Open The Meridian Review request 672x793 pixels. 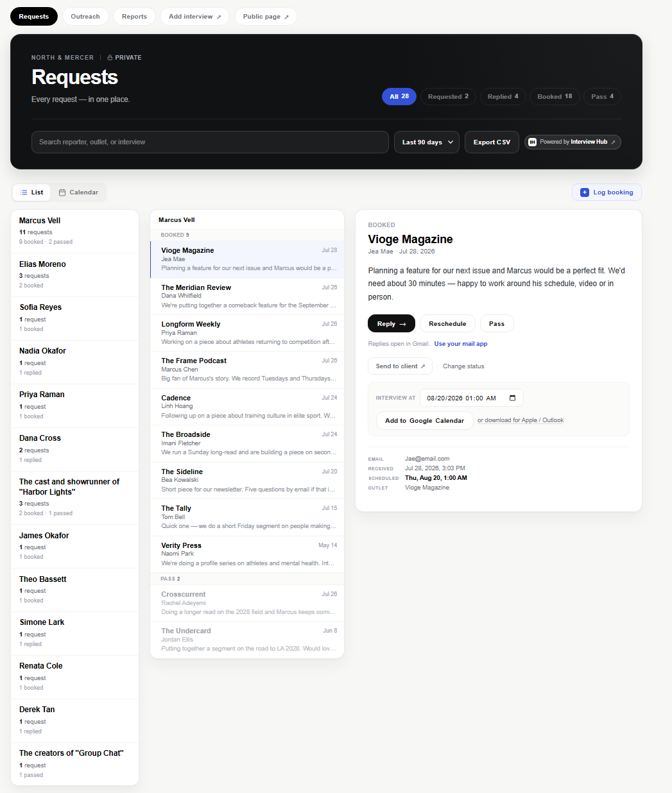pyautogui.click(x=247, y=296)
